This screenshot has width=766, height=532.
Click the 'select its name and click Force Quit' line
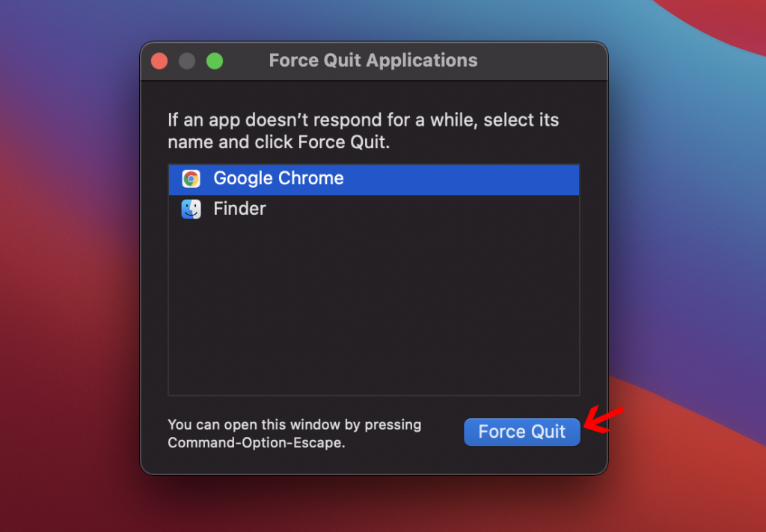[278, 142]
